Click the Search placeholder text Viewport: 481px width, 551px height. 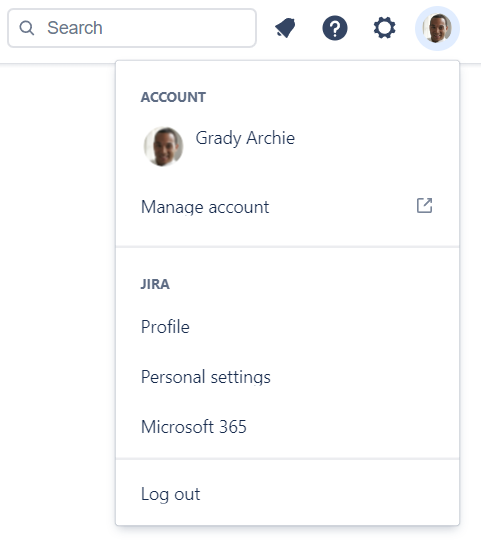tap(75, 28)
